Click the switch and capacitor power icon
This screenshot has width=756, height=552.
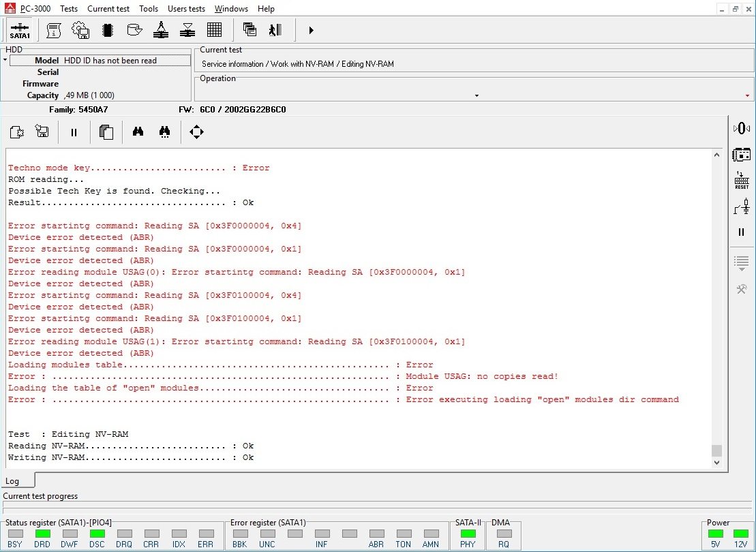tap(742, 206)
